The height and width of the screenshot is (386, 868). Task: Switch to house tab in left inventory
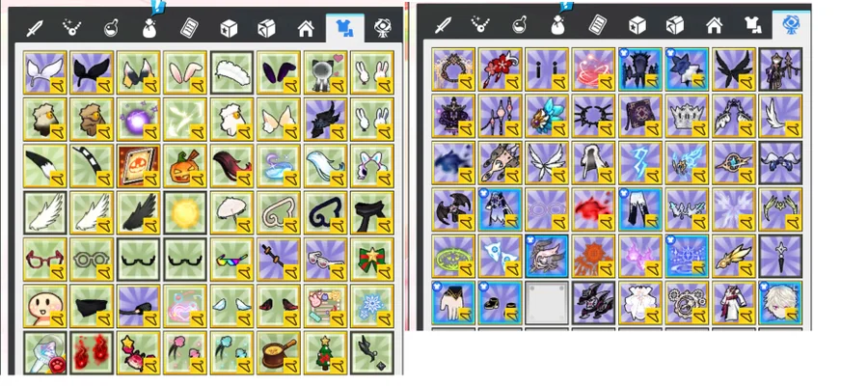coord(306,28)
